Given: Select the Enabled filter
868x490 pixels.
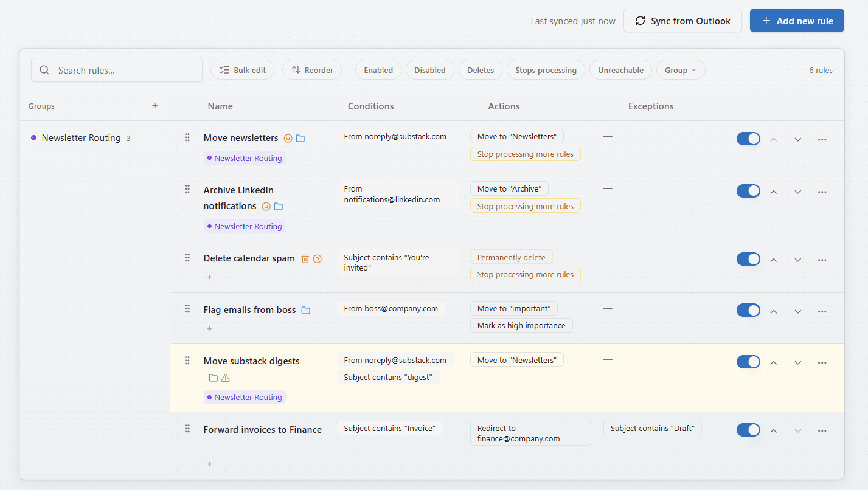Looking at the screenshot, I should pyautogui.click(x=378, y=69).
